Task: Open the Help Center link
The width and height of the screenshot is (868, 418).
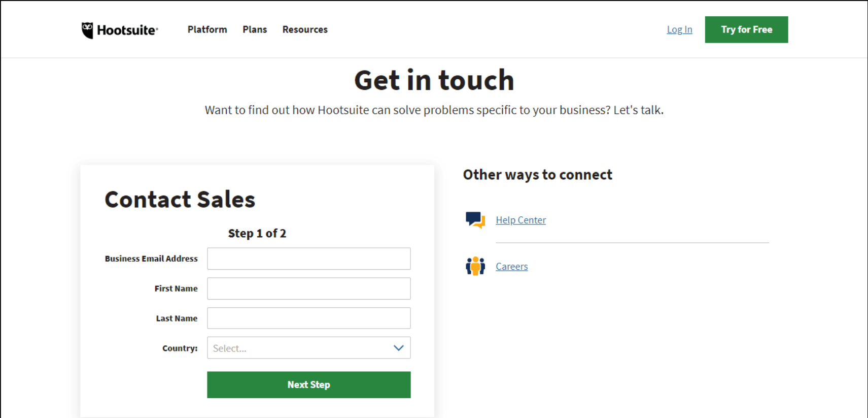Action: pos(520,220)
